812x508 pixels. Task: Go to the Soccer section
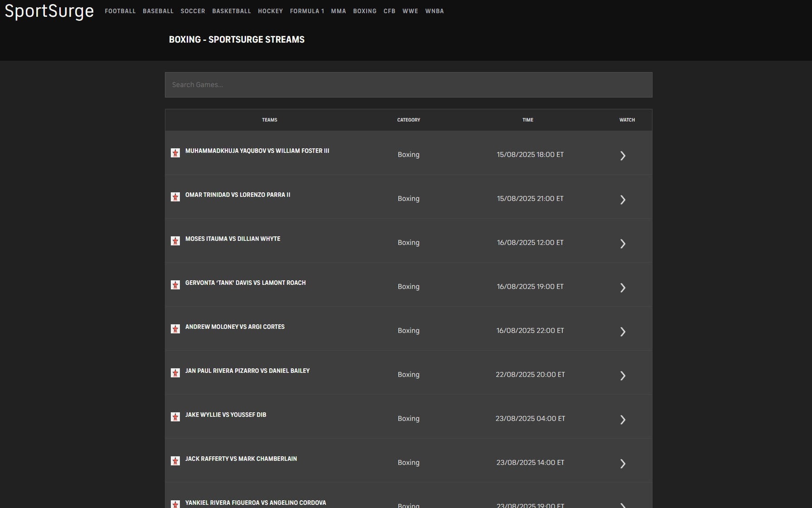(x=193, y=11)
